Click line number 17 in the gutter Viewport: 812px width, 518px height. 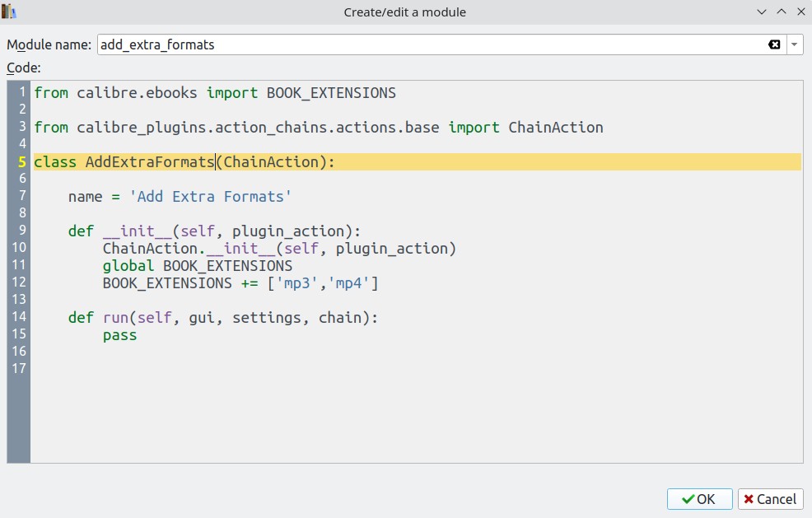[19, 368]
